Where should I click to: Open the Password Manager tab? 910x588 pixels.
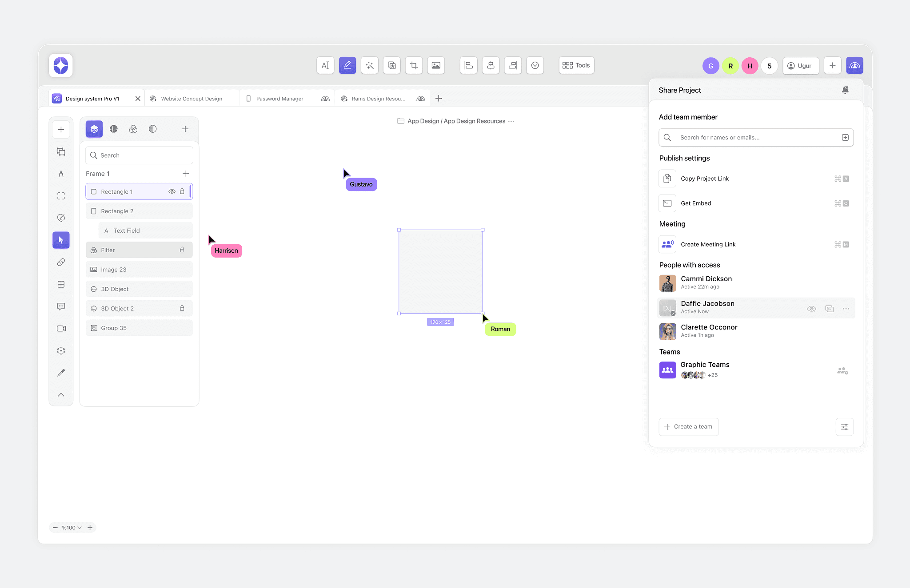279,98
